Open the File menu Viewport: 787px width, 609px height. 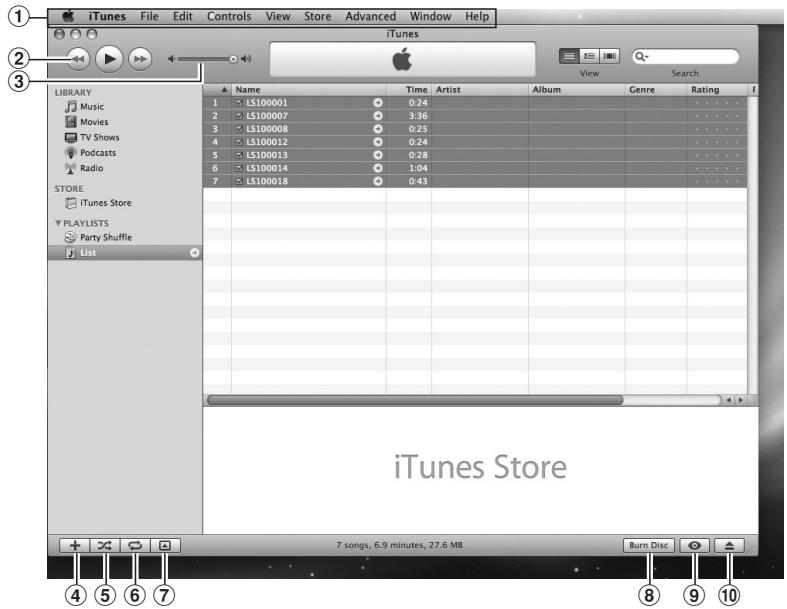click(149, 17)
